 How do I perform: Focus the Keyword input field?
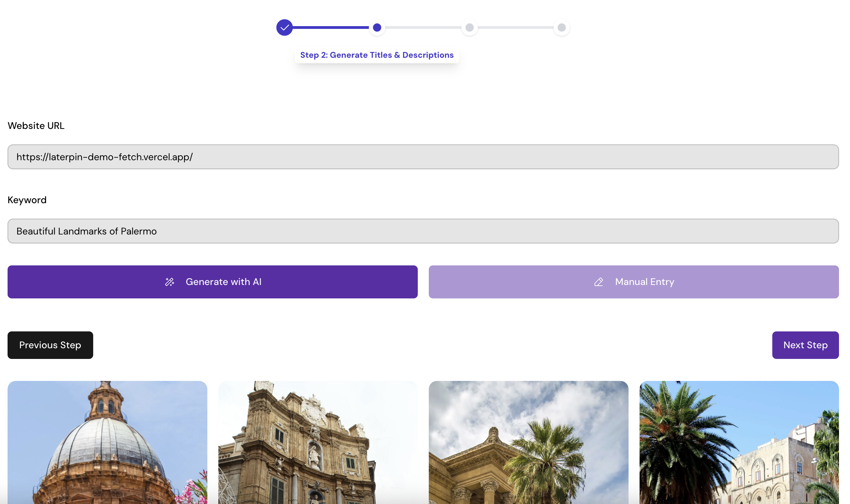tap(423, 231)
